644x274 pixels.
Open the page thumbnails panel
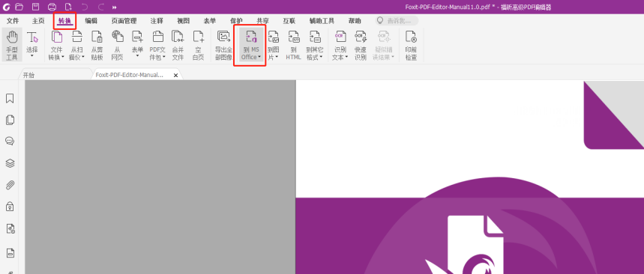[10, 120]
